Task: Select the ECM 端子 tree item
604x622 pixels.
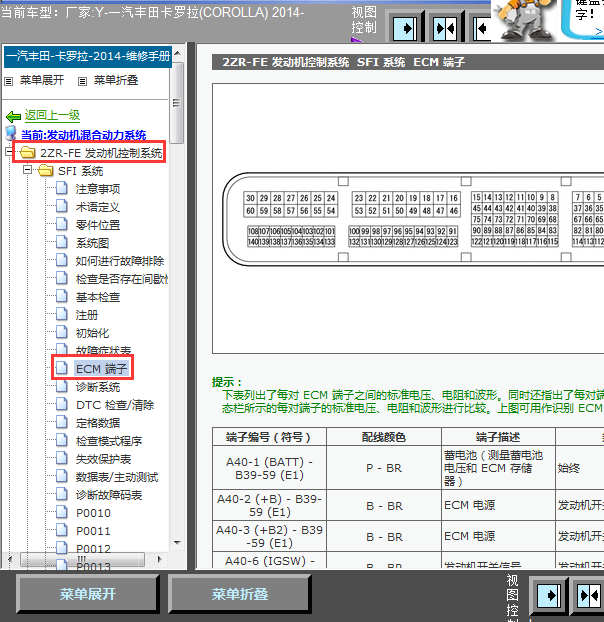Action: (102, 369)
